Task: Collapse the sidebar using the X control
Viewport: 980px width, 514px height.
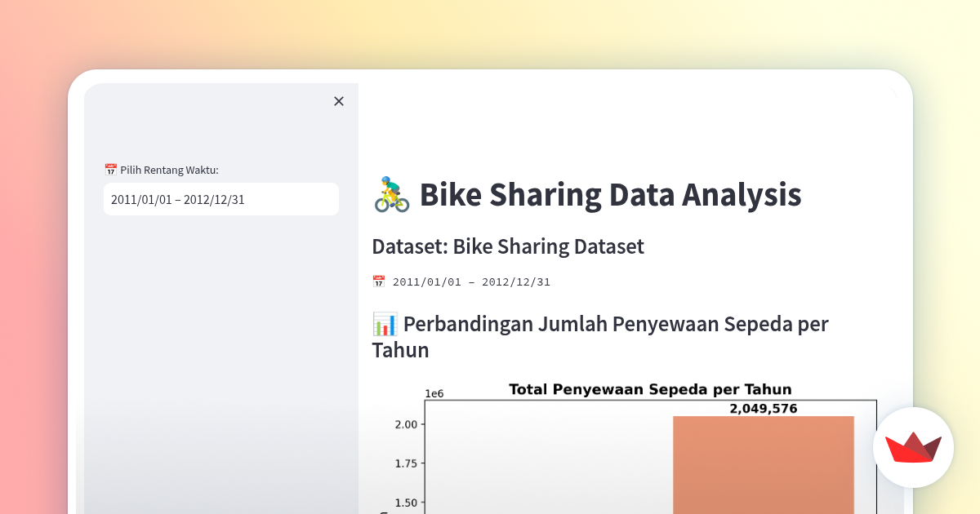Action: pos(339,101)
